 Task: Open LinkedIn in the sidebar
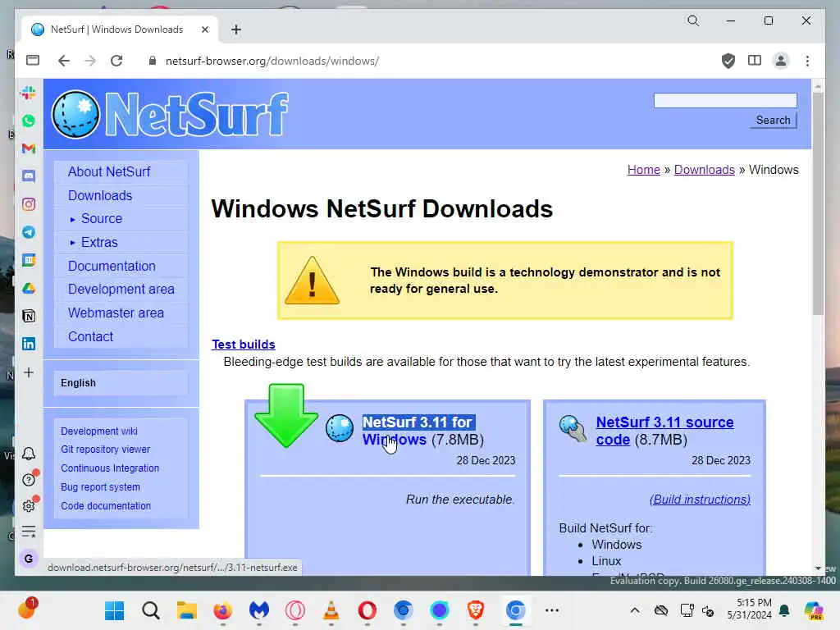click(x=29, y=344)
